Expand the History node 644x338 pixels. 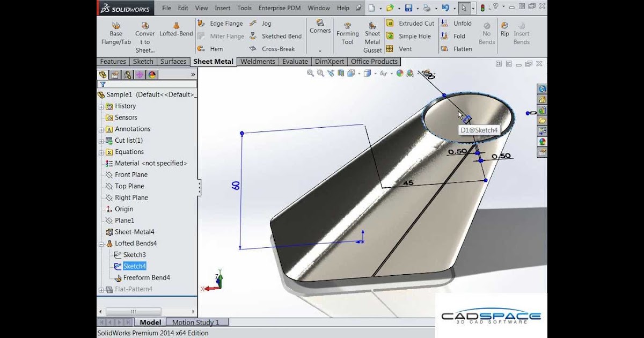coord(101,106)
